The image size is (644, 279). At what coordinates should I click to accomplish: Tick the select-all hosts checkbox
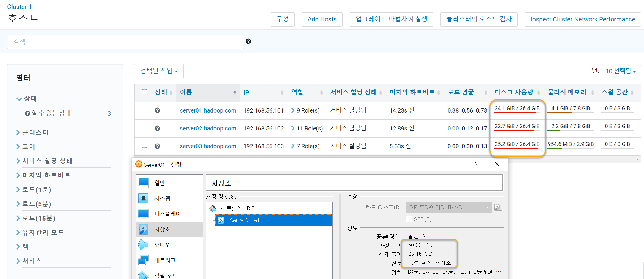point(145,92)
